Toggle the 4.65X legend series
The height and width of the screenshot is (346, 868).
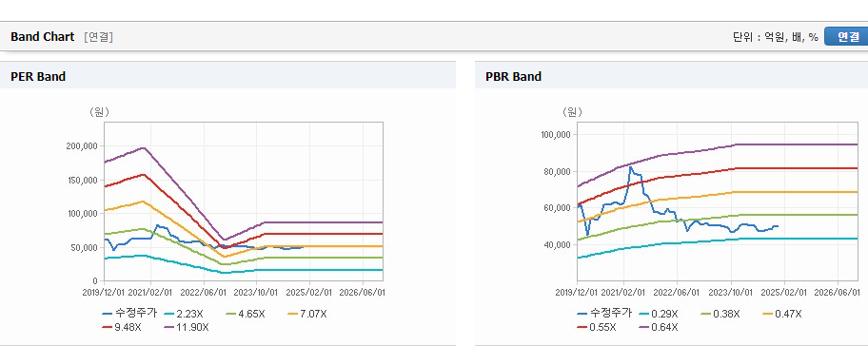[x=245, y=314]
